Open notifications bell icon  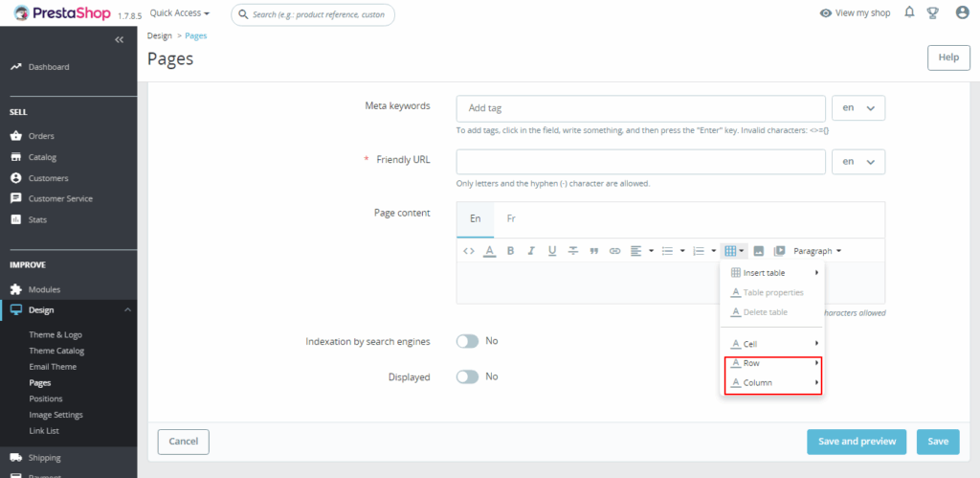pyautogui.click(x=909, y=13)
